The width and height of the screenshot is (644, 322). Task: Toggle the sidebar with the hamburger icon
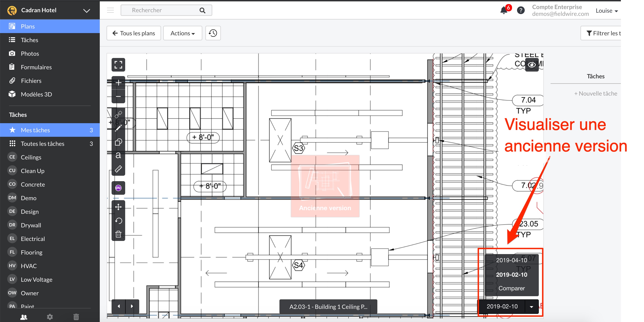tap(110, 10)
